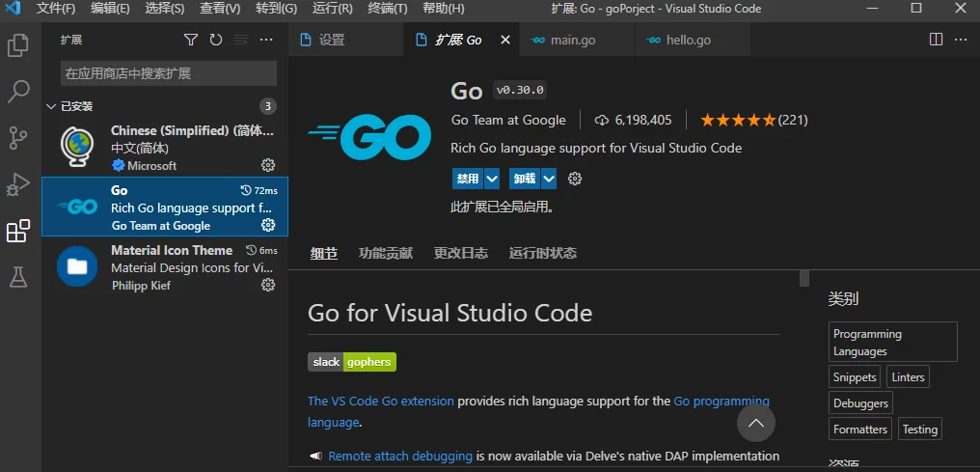The height and width of the screenshot is (472, 980).
Task: Select the Programming Languages category
Action: [892, 342]
